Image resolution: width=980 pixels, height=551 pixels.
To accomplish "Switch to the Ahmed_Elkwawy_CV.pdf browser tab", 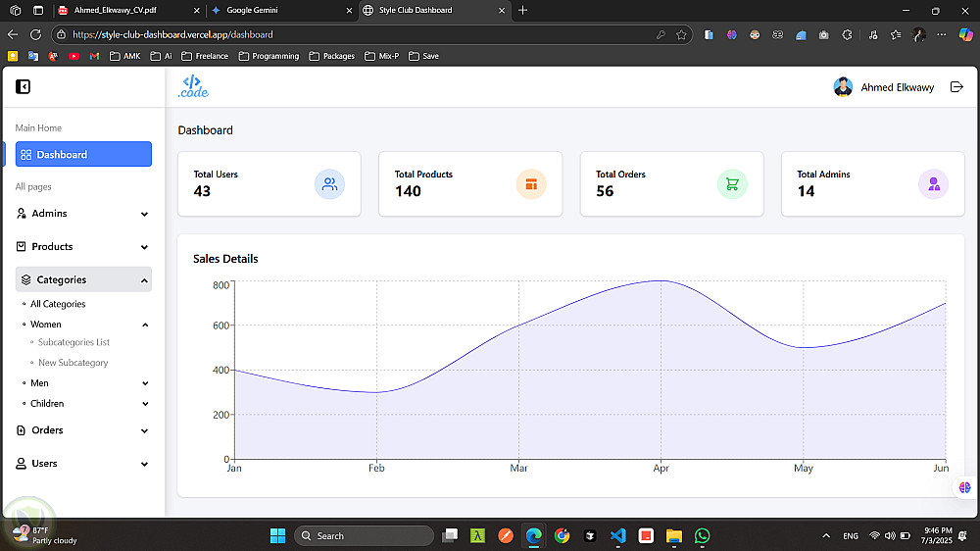I will click(x=128, y=10).
